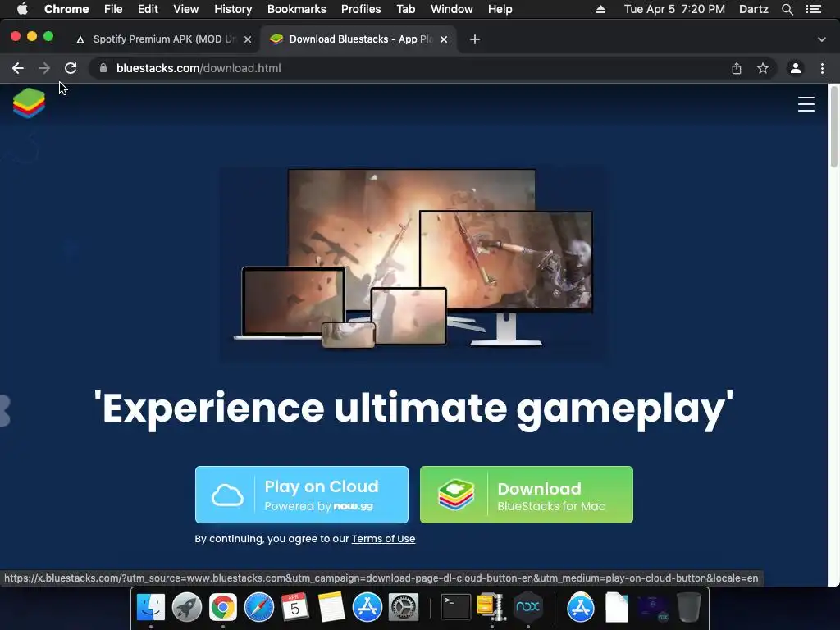Screen dimensions: 840x630
Task: Open the Edit menu
Action: click(148, 9)
